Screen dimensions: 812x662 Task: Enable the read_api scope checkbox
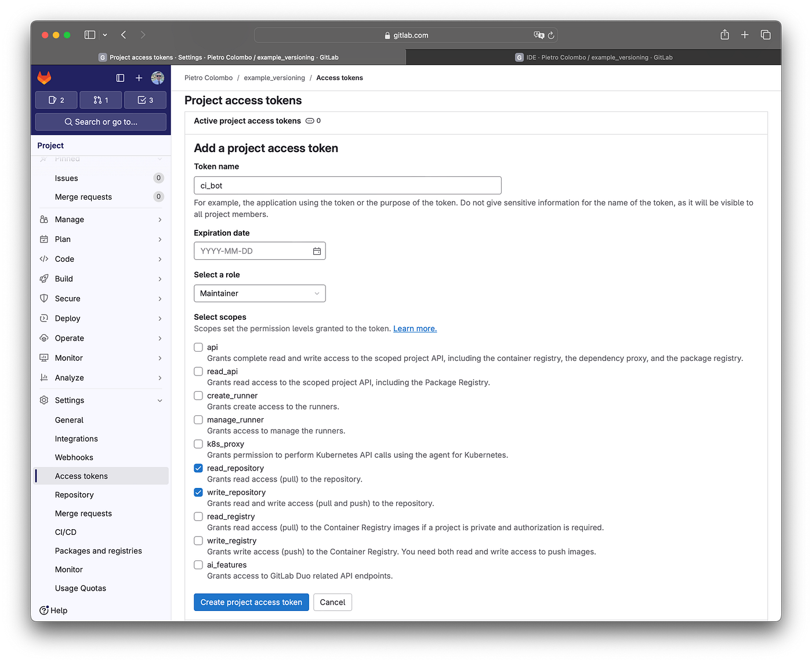pos(198,371)
